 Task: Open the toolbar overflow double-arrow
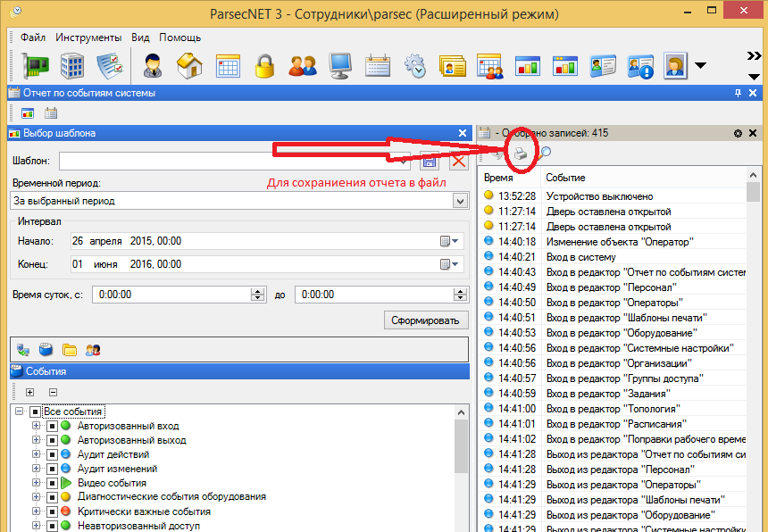pyautogui.click(x=754, y=56)
